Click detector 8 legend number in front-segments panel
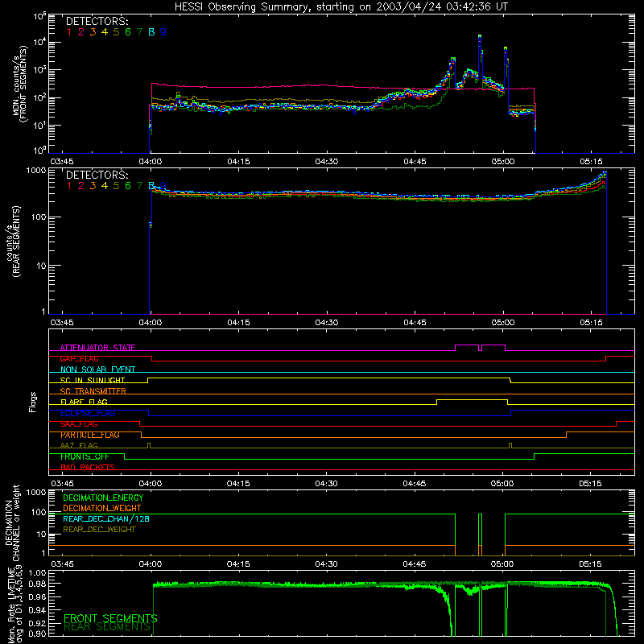This screenshot has height=644, width=644. 151,32
